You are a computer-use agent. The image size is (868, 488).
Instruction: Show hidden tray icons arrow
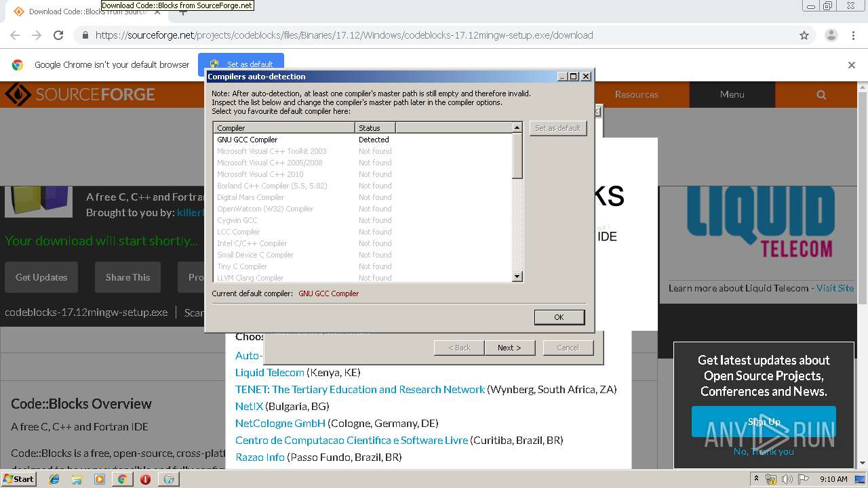point(756,479)
